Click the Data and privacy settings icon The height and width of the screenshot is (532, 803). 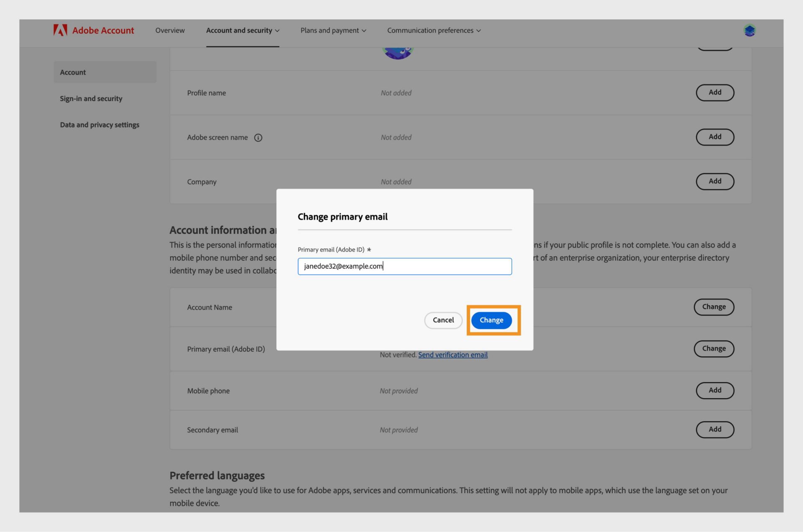pyautogui.click(x=99, y=125)
